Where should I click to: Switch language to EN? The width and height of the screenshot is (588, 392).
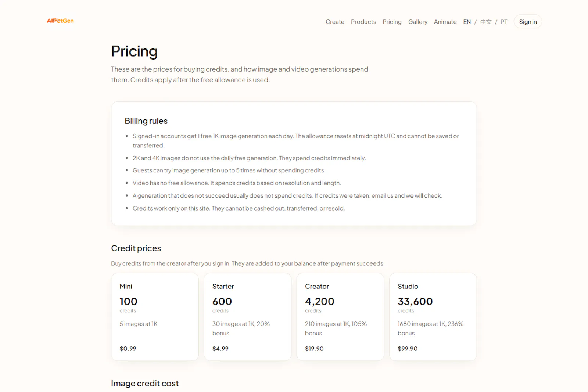(467, 22)
